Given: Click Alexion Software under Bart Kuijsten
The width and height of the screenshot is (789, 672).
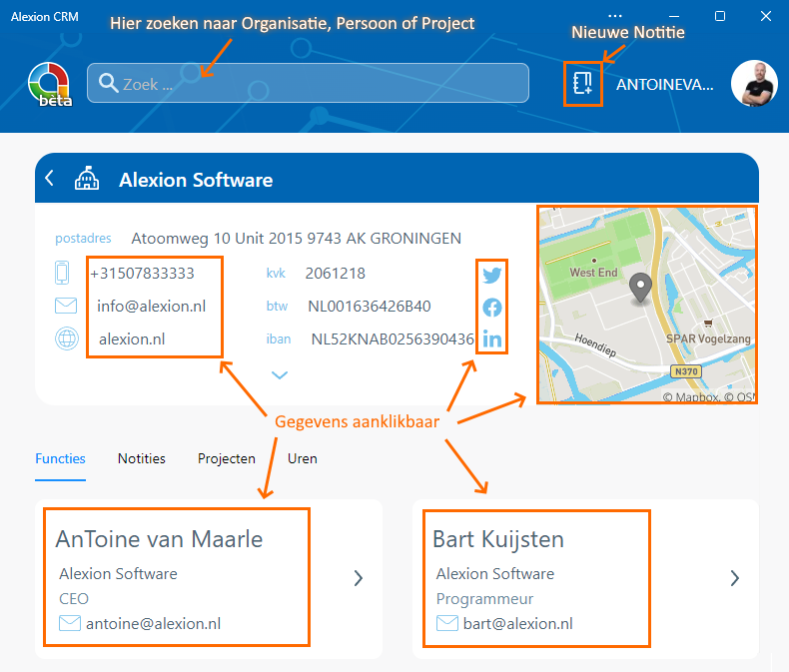Looking at the screenshot, I should coord(495,573).
